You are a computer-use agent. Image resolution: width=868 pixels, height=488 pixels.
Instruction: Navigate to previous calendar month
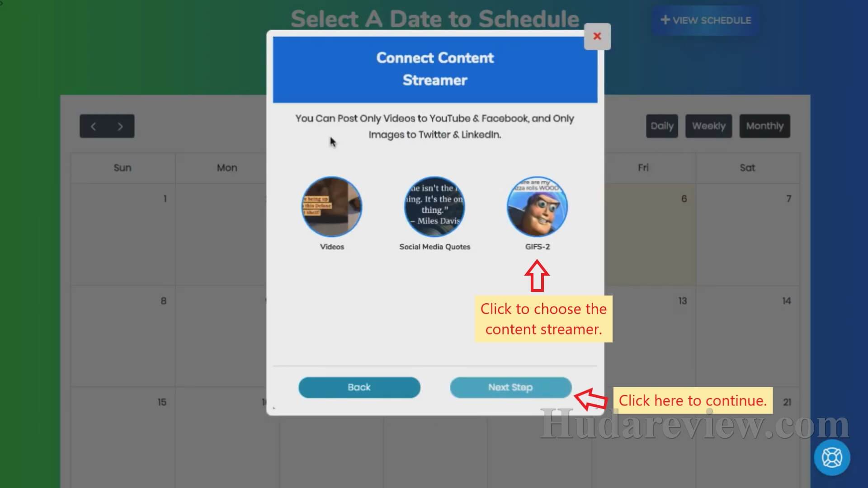(x=94, y=126)
